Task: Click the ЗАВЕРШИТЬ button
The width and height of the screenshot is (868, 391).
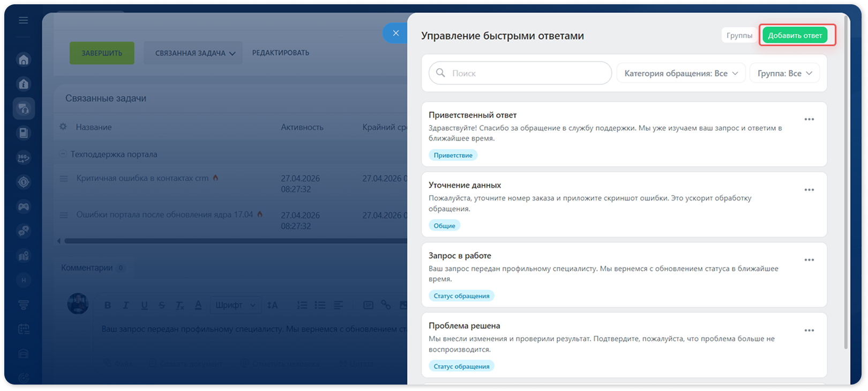Action: point(102,53)
